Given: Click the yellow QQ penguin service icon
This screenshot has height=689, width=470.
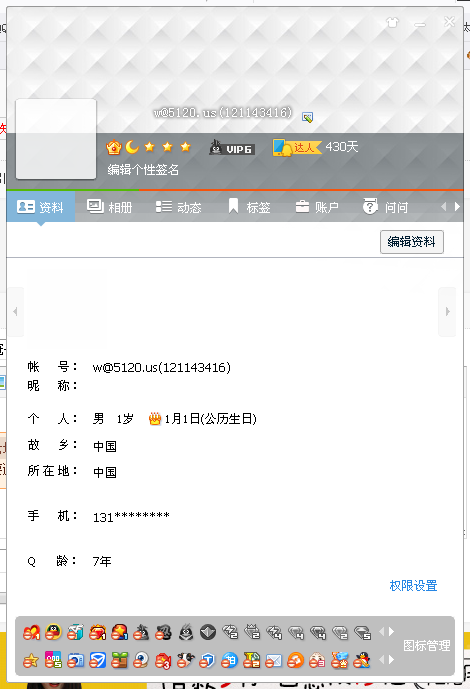Looking at the screenshot, I should point(53,632).
